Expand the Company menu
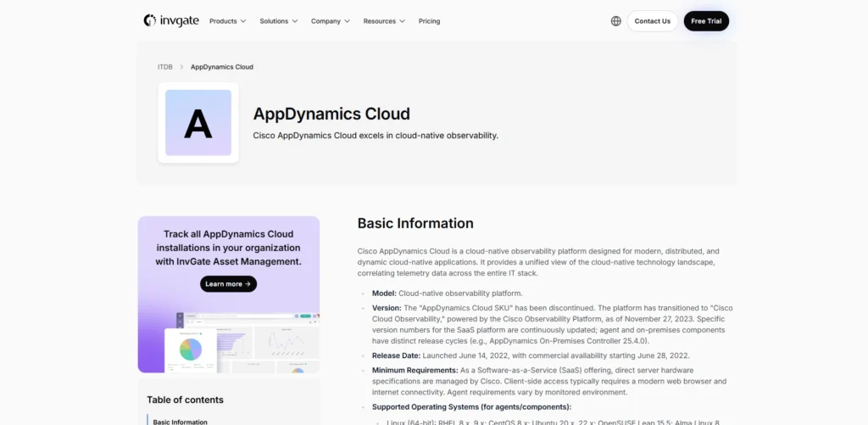 (331, 21)
